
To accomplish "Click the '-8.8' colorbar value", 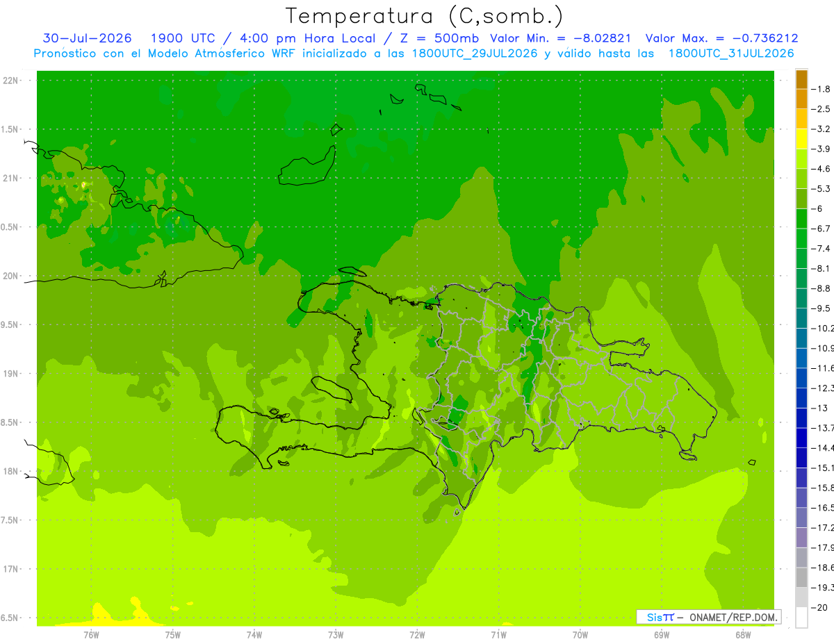I will [x=822, y=288].
